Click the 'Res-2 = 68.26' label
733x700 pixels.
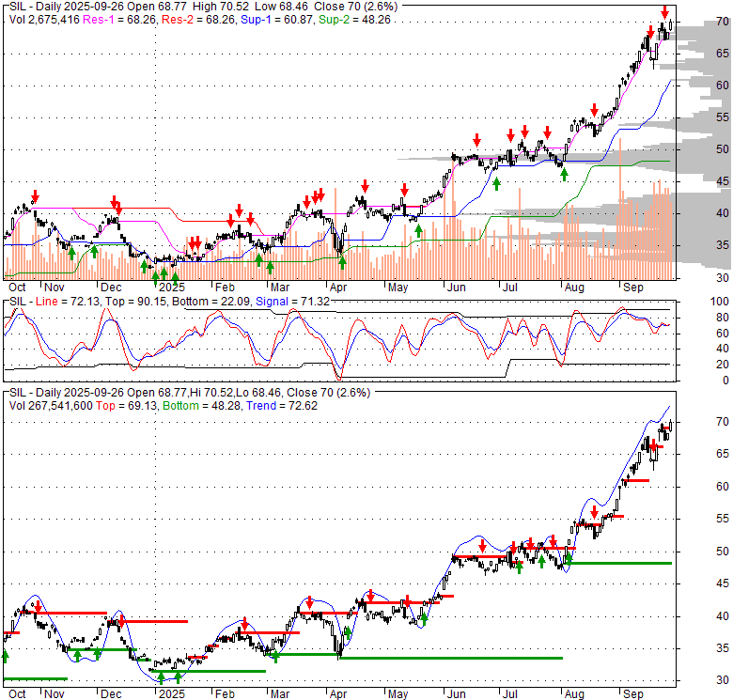pyautogui.click(x=197, y=20)
